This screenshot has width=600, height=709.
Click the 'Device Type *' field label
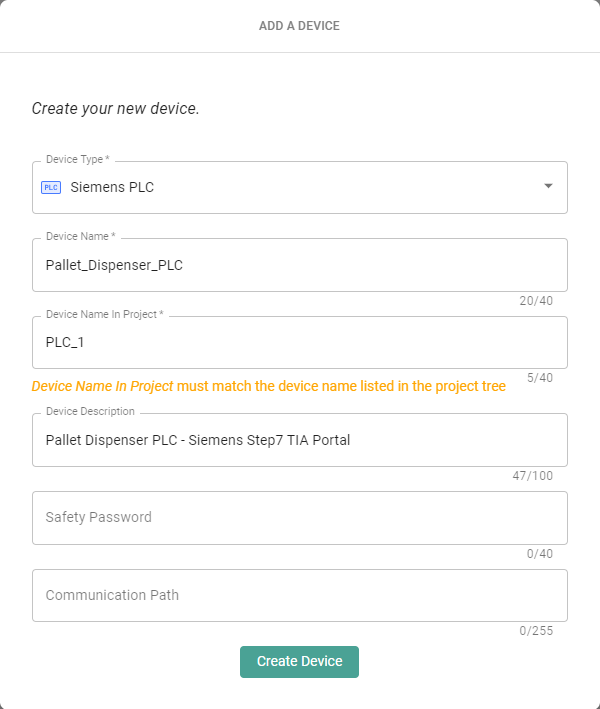coord(78,160)
